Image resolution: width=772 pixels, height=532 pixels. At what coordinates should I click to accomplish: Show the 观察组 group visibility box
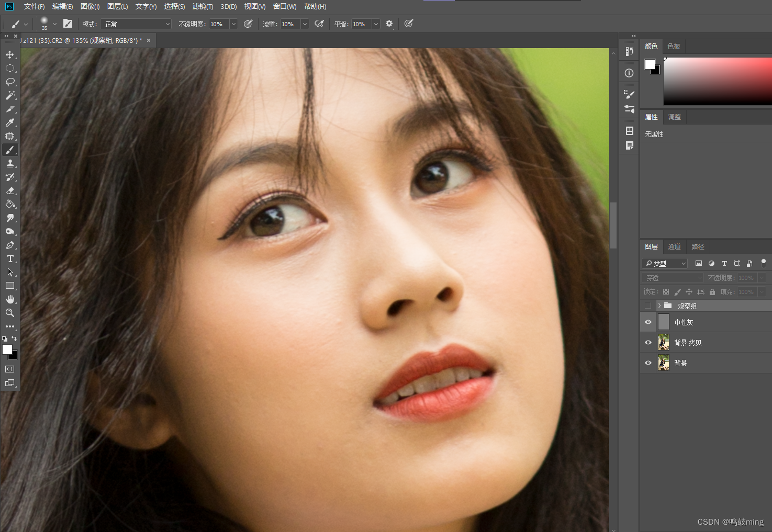point(648,305)
